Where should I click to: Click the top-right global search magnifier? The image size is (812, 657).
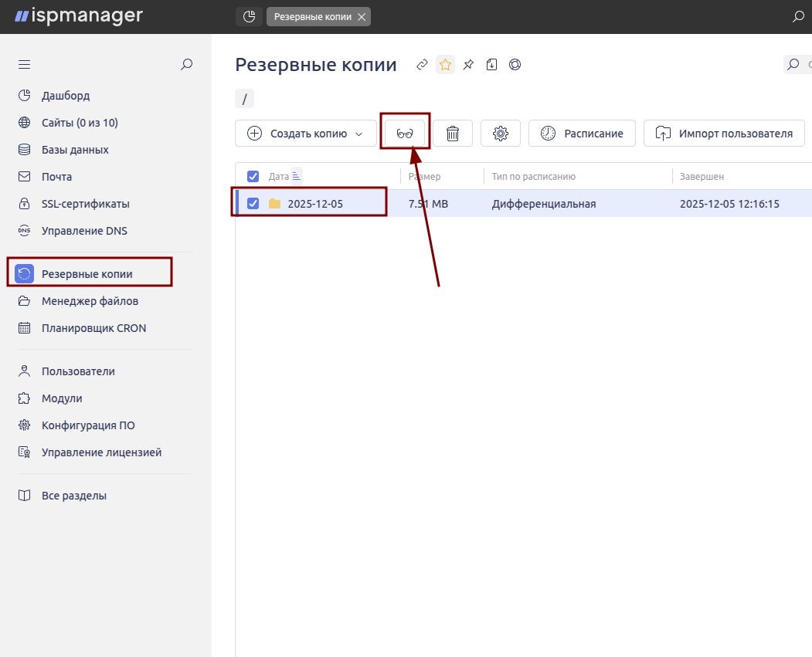pos(798,17)
